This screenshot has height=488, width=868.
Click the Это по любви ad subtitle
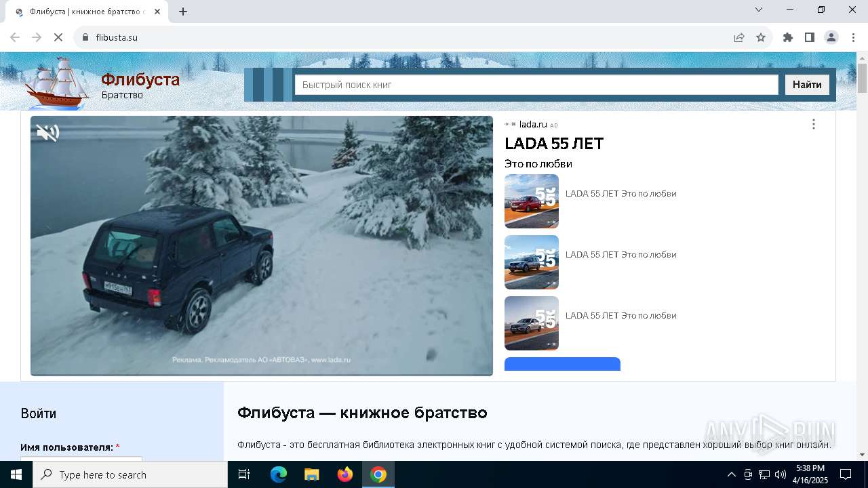538,164
